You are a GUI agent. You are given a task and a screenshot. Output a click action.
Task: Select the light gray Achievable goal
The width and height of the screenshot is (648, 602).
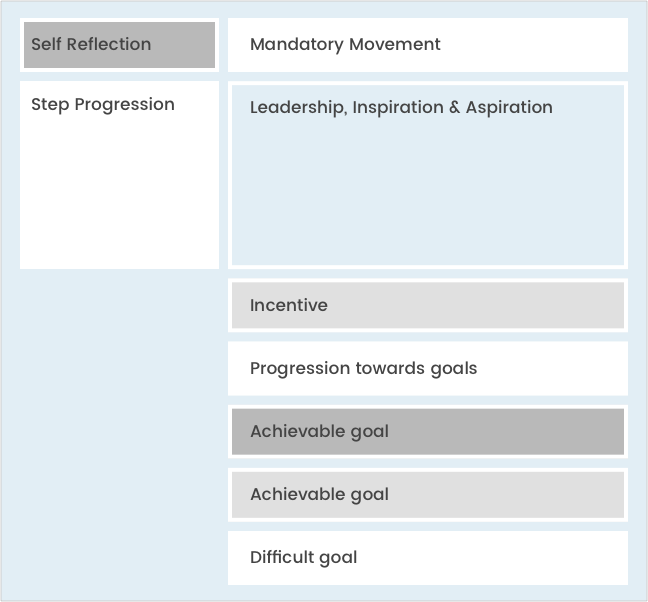[x=428, y=495]
